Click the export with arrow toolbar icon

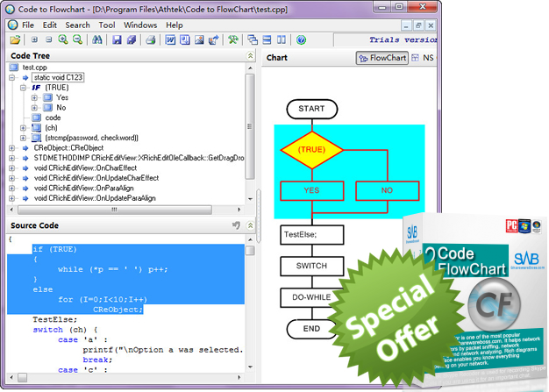(x=214, y=39)
